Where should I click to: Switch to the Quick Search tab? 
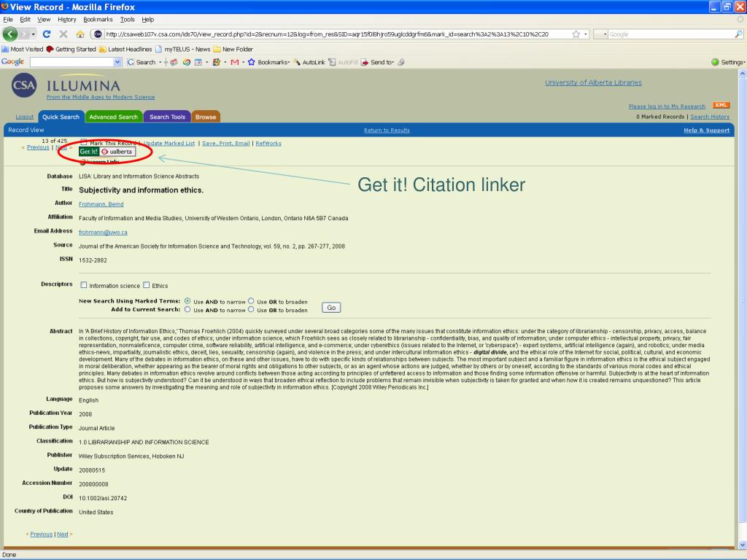61,117
